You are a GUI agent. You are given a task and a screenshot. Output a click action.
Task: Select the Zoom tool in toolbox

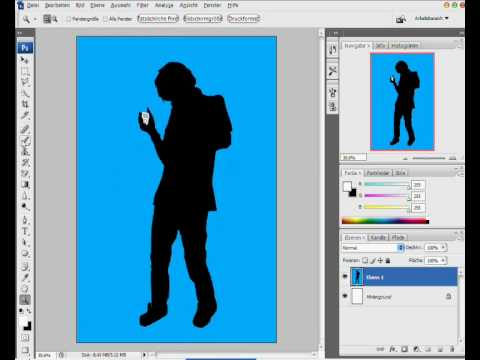(25, 300)
